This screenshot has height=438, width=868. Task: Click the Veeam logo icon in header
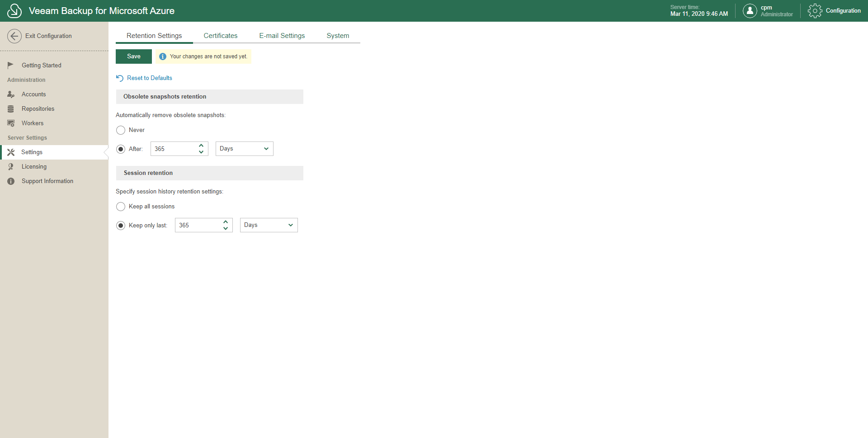(x=14, y=11)
